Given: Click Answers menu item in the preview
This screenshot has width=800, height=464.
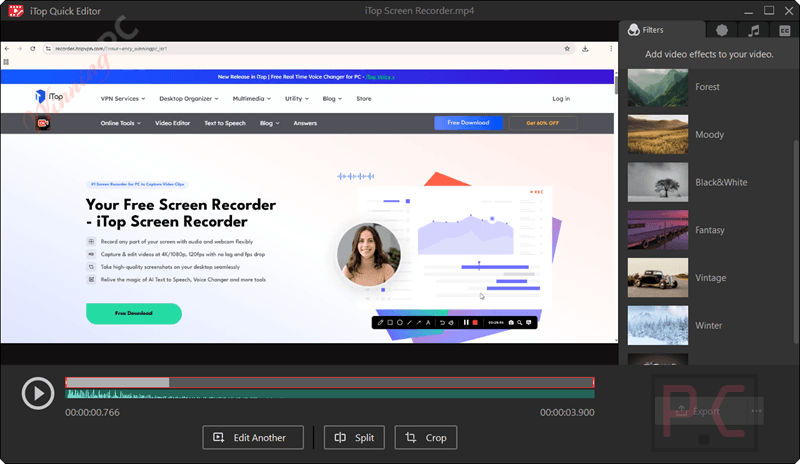Looking at the screenshot, I should pyautogui.click(x=305, y=123).
